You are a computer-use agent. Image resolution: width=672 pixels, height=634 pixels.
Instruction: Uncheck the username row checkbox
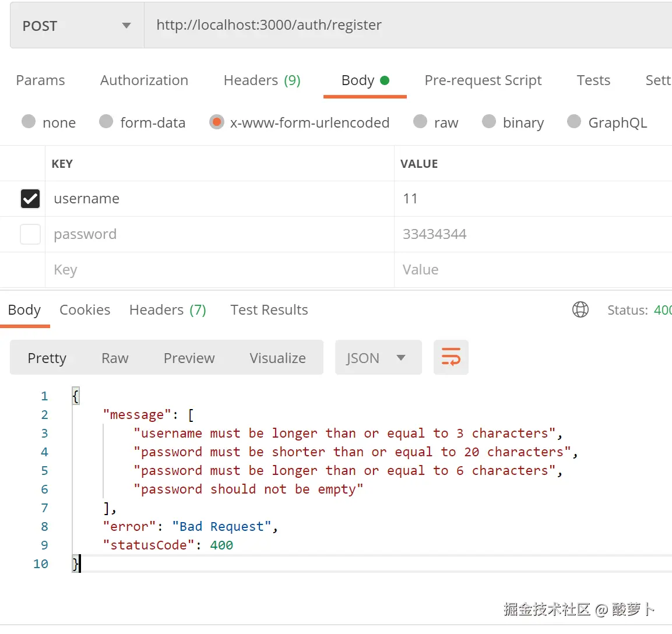pos(30,199)
